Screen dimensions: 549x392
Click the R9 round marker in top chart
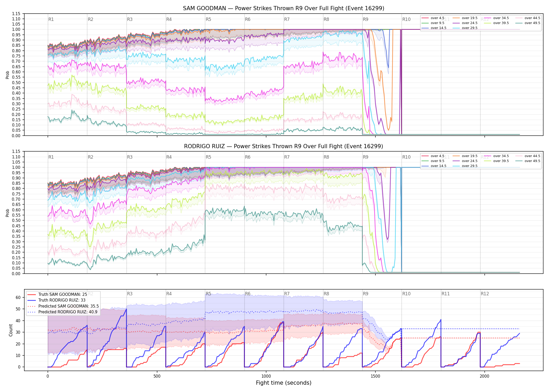coord(365,19)
